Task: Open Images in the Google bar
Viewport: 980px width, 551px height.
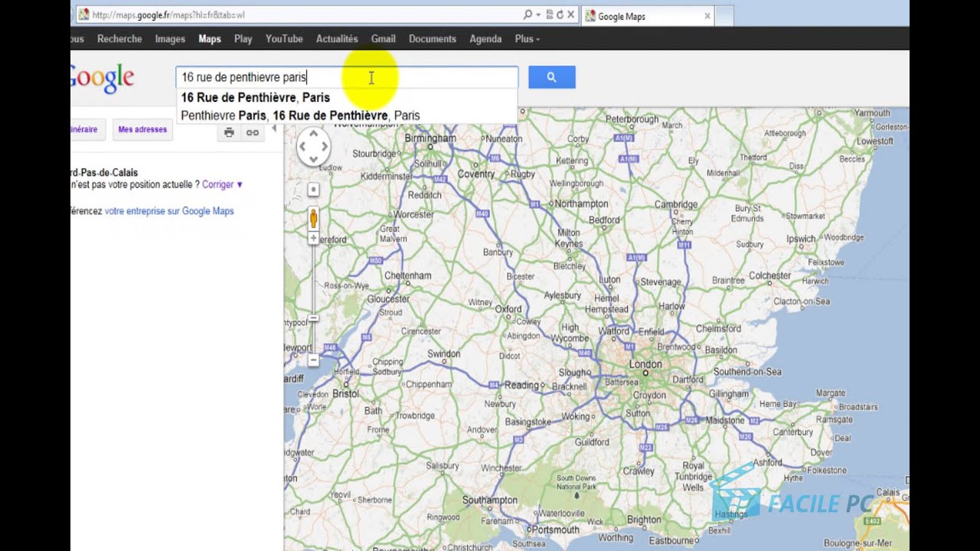Action: click(170, 39)
